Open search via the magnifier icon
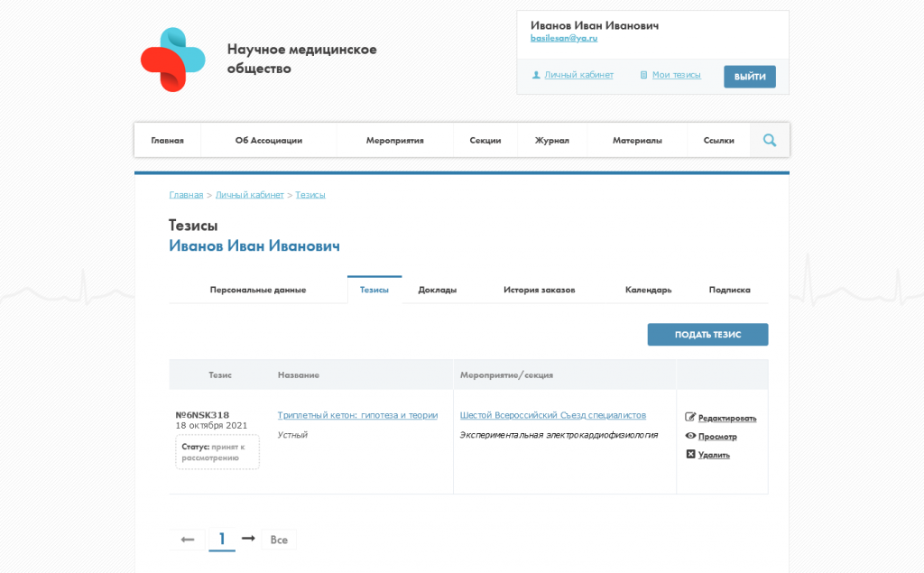The width and height of the screenshot is (924, 573). click(769, 140)
